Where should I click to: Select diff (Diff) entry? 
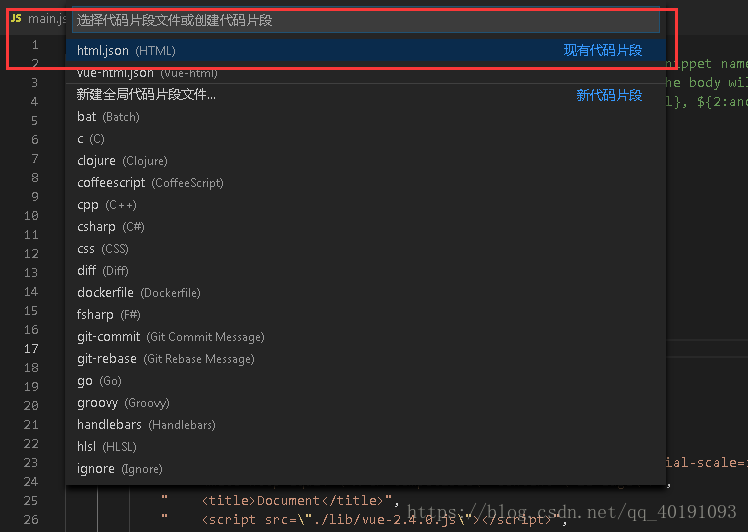click(365, 270)
